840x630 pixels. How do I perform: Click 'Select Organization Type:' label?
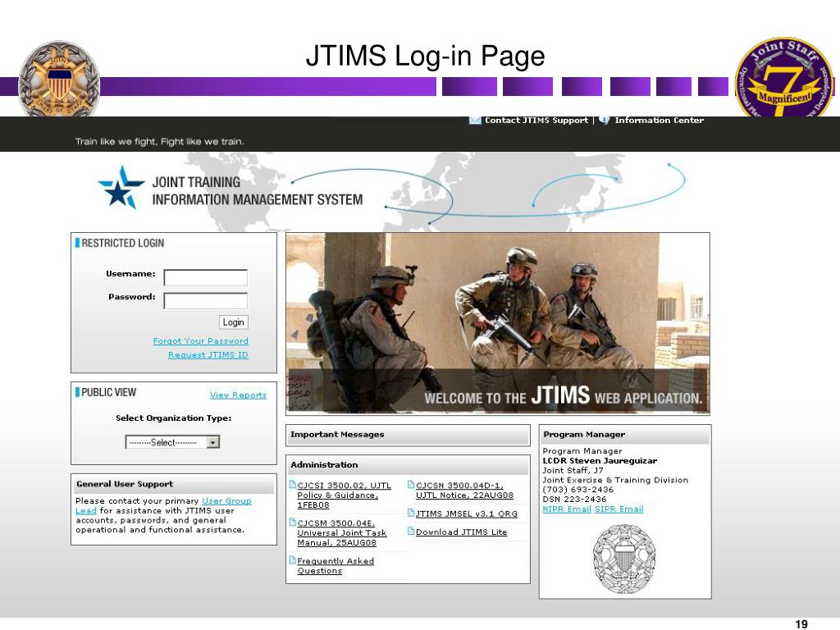point(174,418)
